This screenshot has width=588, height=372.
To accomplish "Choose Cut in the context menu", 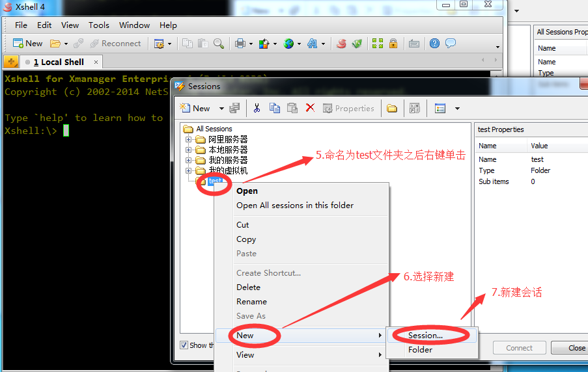I will [x=242, y=225].
